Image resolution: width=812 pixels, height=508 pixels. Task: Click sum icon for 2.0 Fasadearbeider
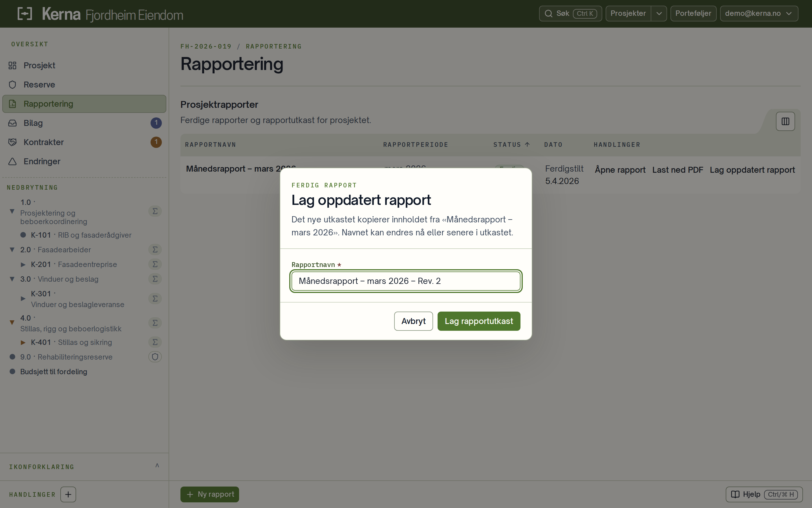click(x=155, y=250)
